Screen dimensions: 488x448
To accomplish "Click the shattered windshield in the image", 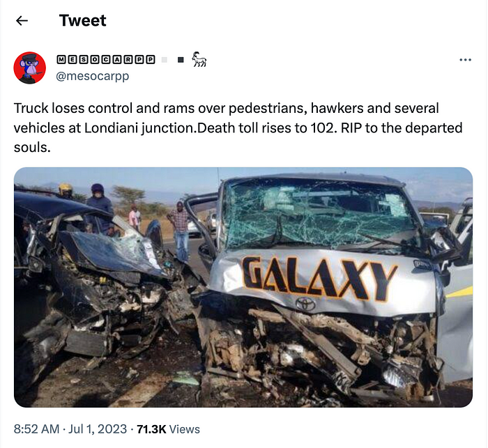I will (x=319, y=213).
